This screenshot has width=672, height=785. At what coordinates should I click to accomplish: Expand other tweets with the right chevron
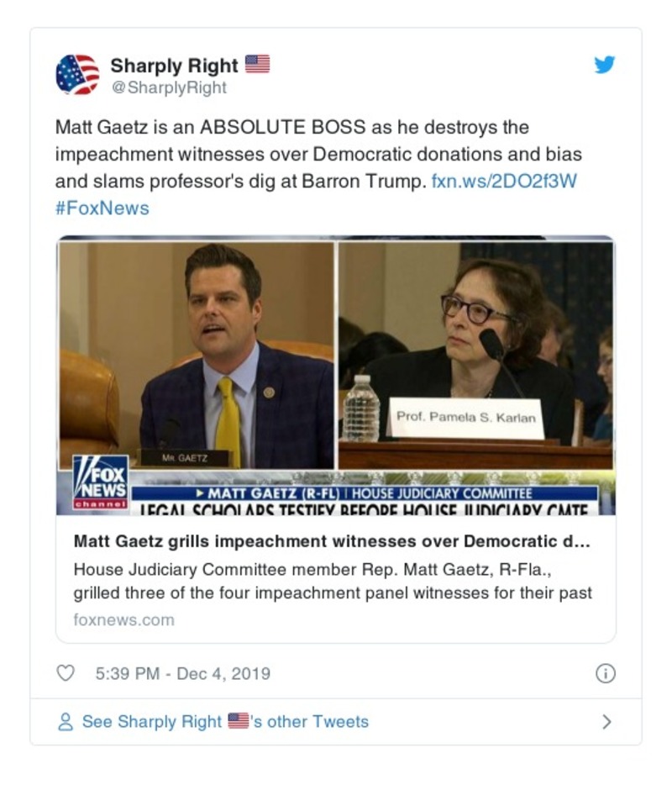tap(606, 721)
